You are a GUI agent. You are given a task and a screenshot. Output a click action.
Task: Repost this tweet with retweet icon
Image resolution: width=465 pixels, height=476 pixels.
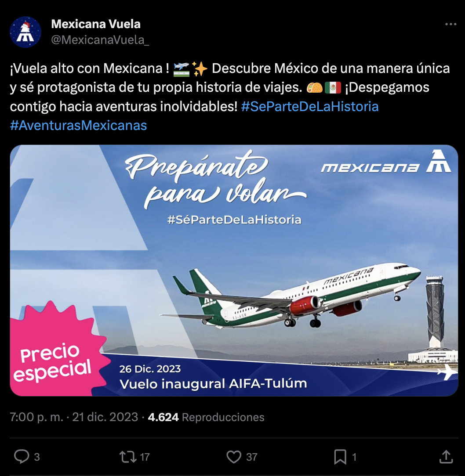127,457
